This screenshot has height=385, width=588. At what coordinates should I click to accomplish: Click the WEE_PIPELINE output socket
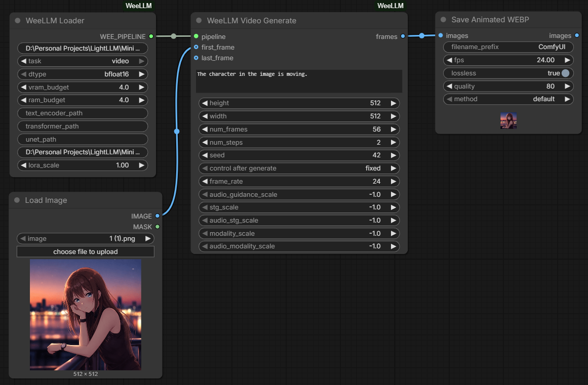coord(151,36)
